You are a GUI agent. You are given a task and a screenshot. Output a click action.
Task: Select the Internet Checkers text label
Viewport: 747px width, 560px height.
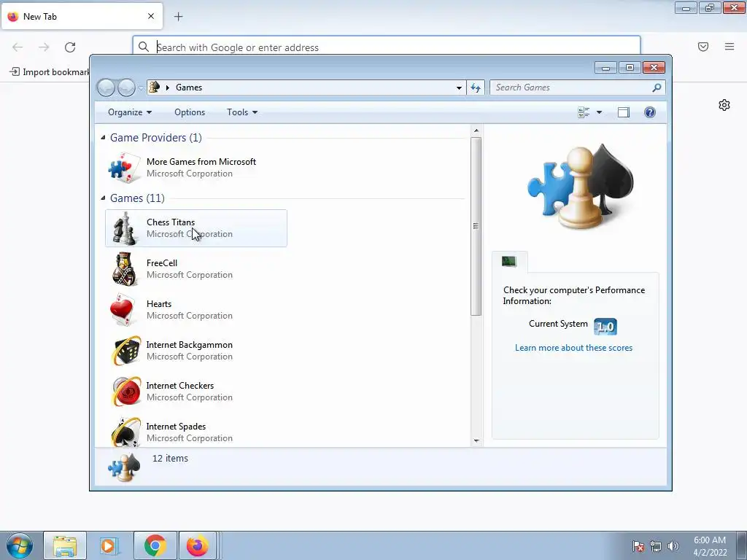point(180,386)
